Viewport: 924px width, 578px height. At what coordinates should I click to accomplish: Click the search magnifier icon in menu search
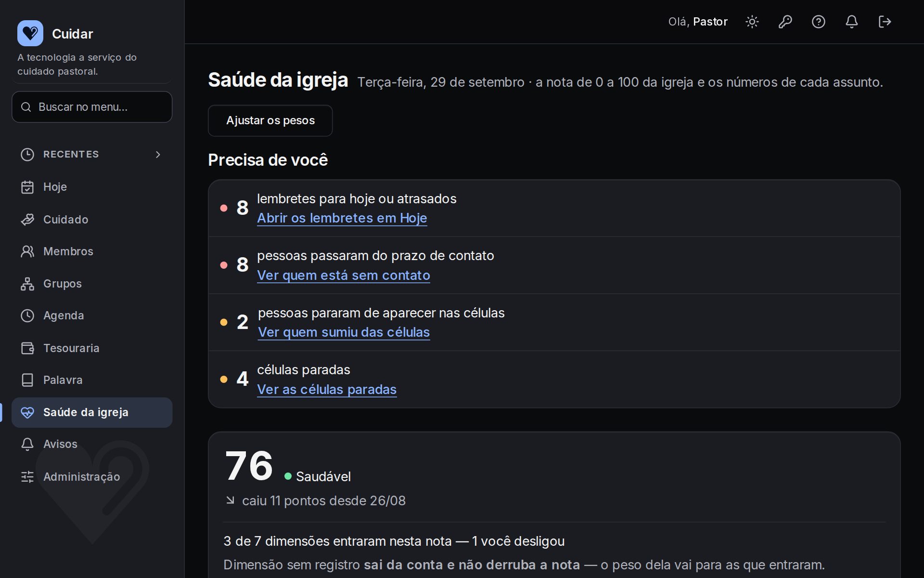(x=26, y=107)
